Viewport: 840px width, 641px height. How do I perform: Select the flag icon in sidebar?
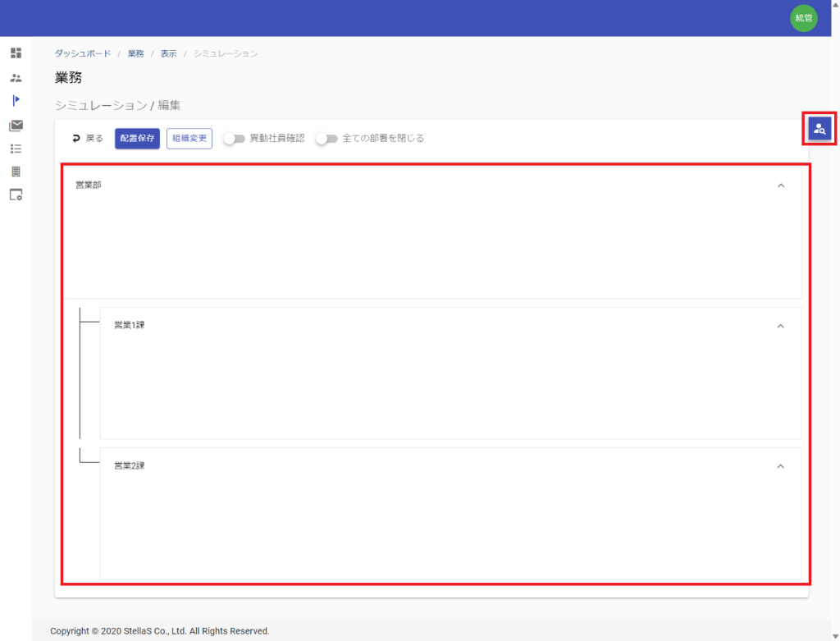point(16,101)
